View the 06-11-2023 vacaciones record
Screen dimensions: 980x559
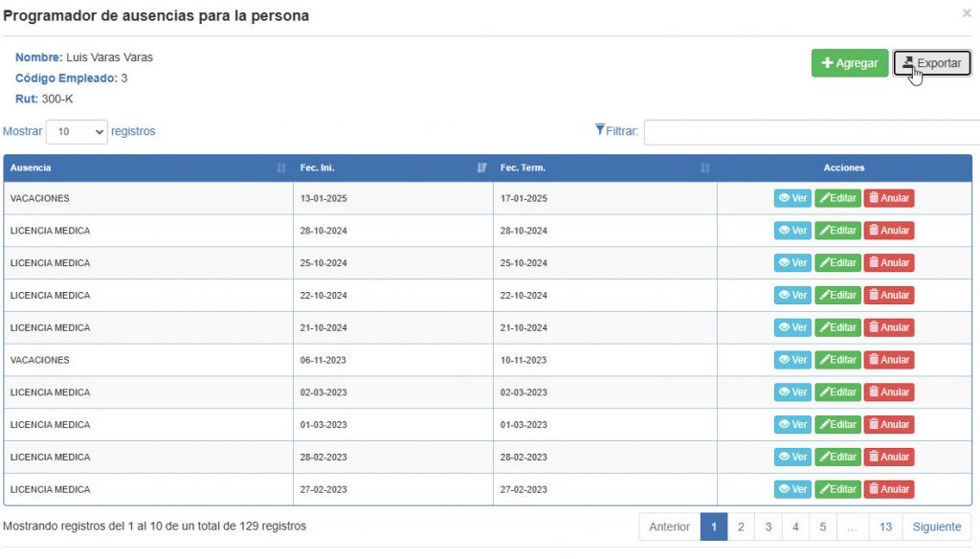point(792,360)
